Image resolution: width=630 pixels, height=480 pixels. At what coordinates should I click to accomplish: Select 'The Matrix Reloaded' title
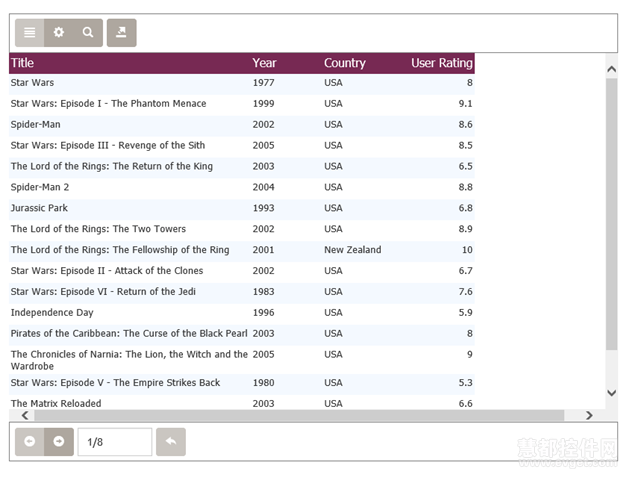click(x=56, y=403)
